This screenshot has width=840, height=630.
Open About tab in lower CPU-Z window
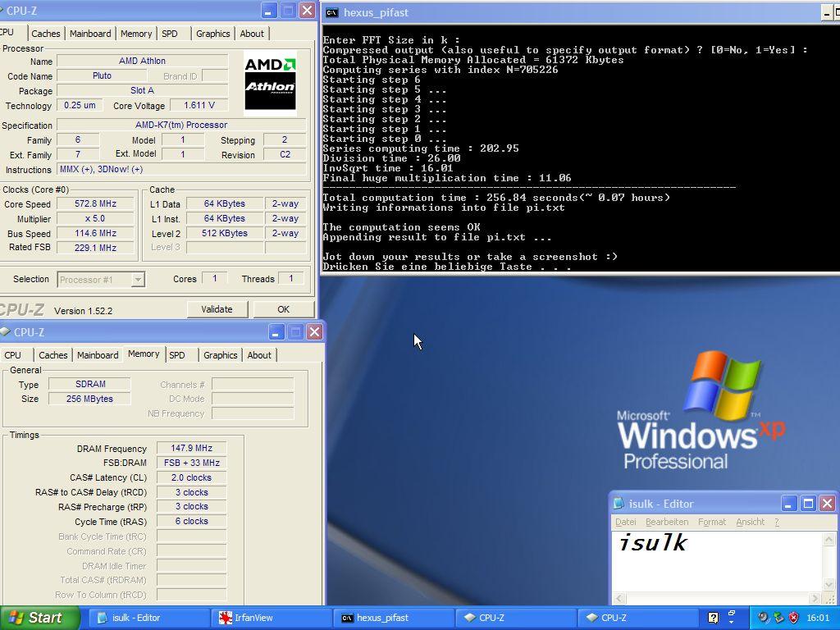point(258,354)
